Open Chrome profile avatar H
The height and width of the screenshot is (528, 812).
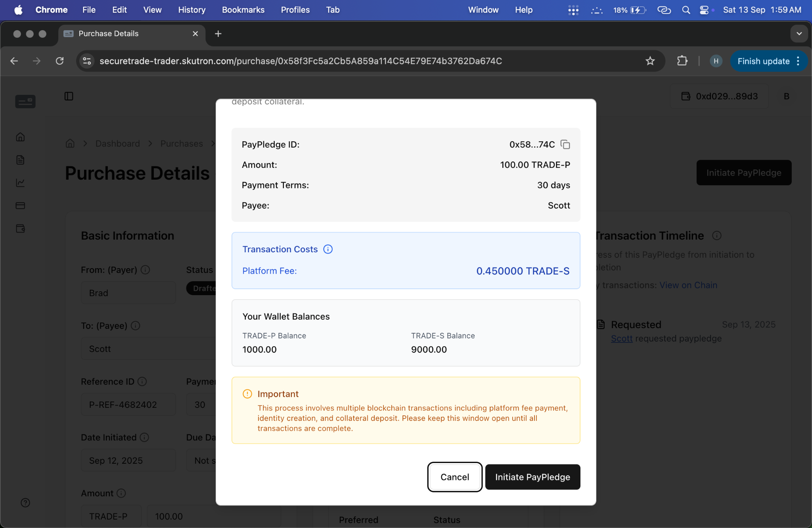coord(716,61)
